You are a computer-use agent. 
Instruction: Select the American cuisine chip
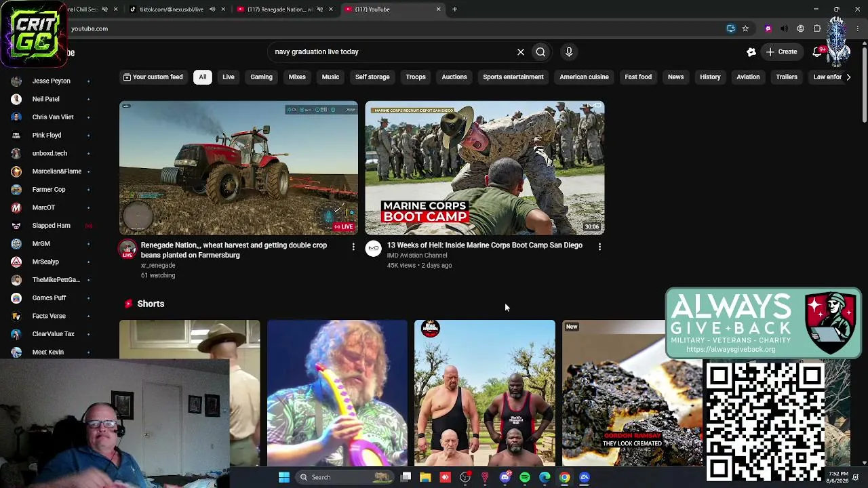584,77
